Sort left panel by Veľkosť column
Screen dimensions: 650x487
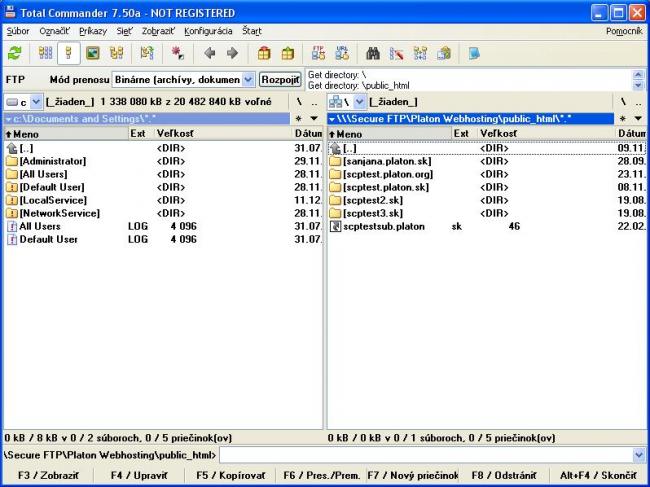click(x=223, y=134)
